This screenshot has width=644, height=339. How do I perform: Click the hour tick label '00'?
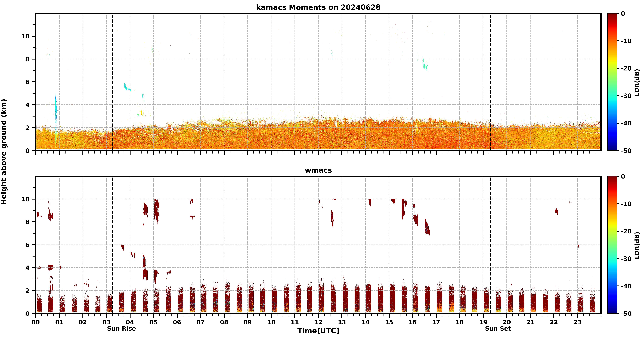point(36,322)
